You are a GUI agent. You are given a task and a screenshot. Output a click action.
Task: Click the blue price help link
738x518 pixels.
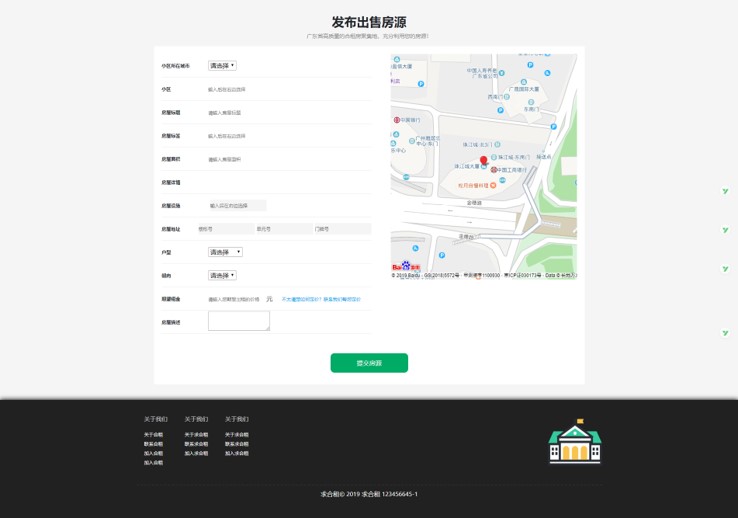[321, 299]
